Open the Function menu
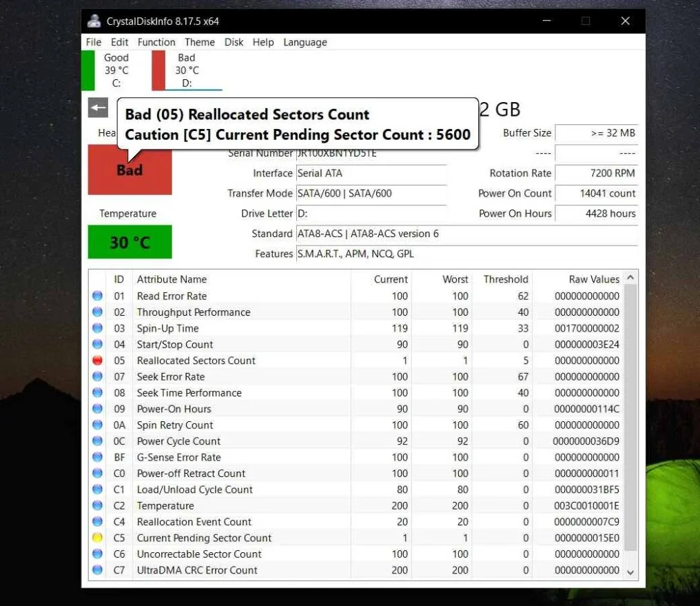 click(156, 42)
